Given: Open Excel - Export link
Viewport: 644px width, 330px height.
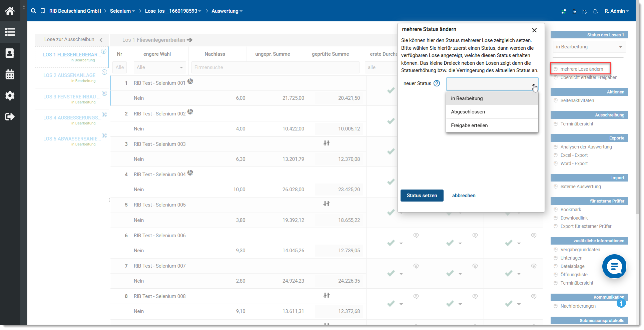Looking at the screenshot, I should pos(574,155).
